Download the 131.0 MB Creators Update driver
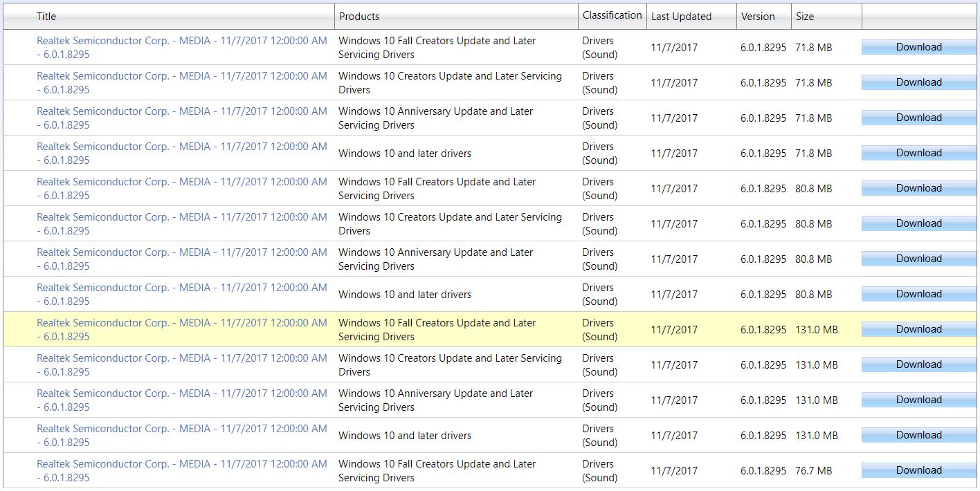 [x=918, y=364]
